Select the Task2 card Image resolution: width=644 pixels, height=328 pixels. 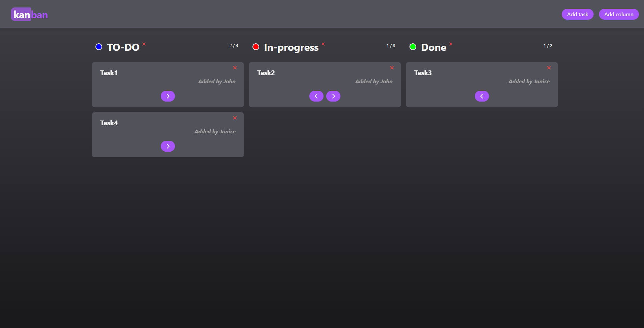tap(325, 84)
